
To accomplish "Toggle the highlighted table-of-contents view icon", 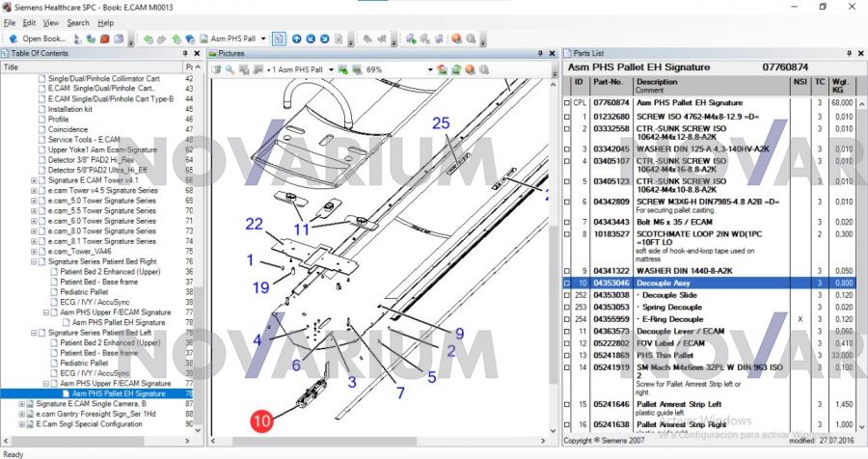I will coord(278,39).
